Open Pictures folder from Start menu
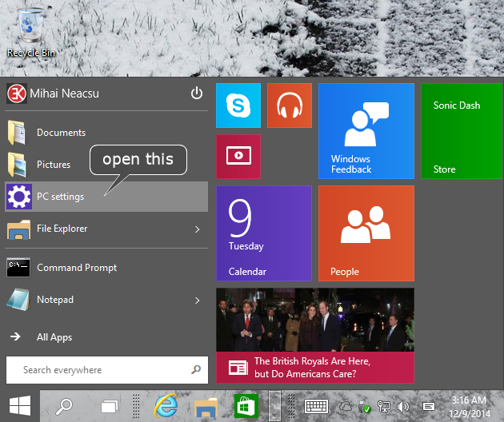504x422 pixels. 106,165
